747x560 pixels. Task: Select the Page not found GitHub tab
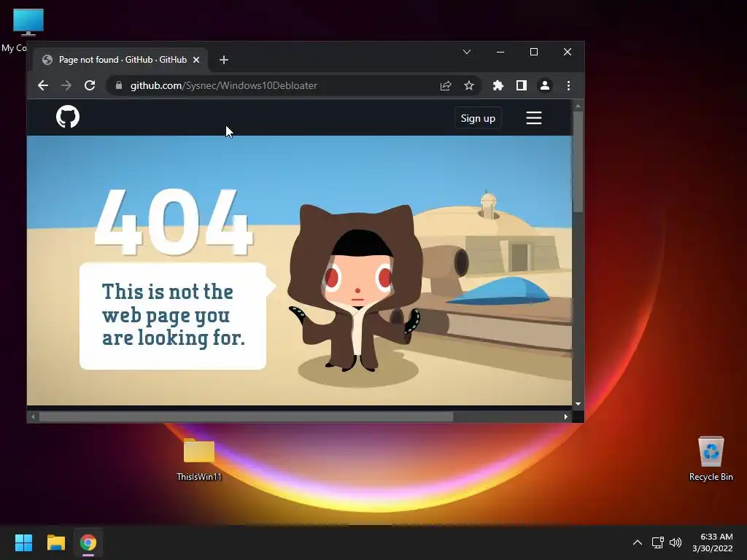(120, 60)
